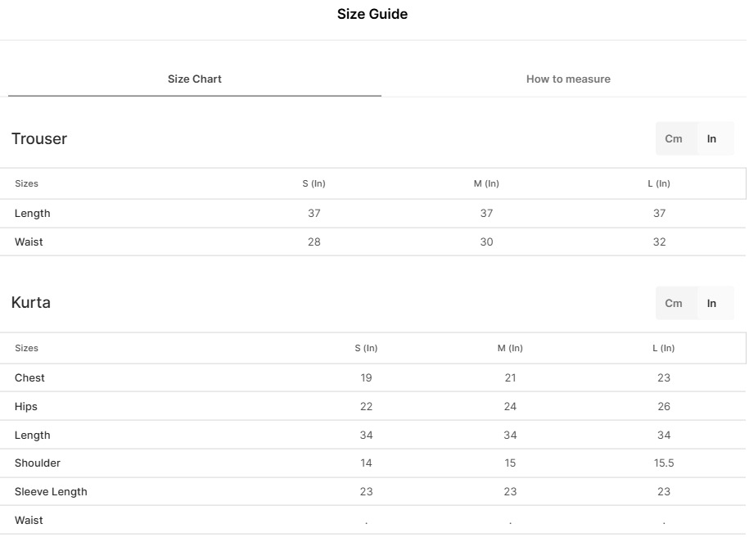Image resolution: width=749 pixels, height=560 pixels.
Task: Select the Trouser S (In) column header
Action: pos(314,184)
